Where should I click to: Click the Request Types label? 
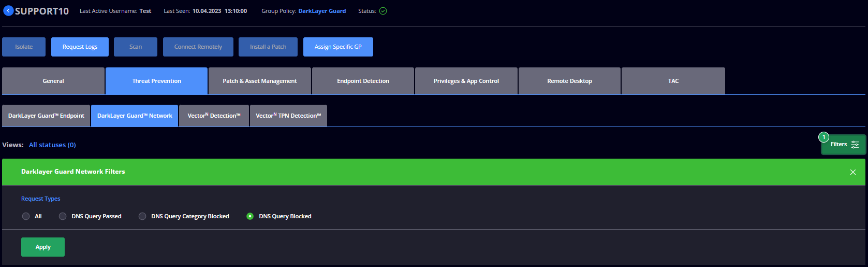pyautogui.click(x=41, y=199)
